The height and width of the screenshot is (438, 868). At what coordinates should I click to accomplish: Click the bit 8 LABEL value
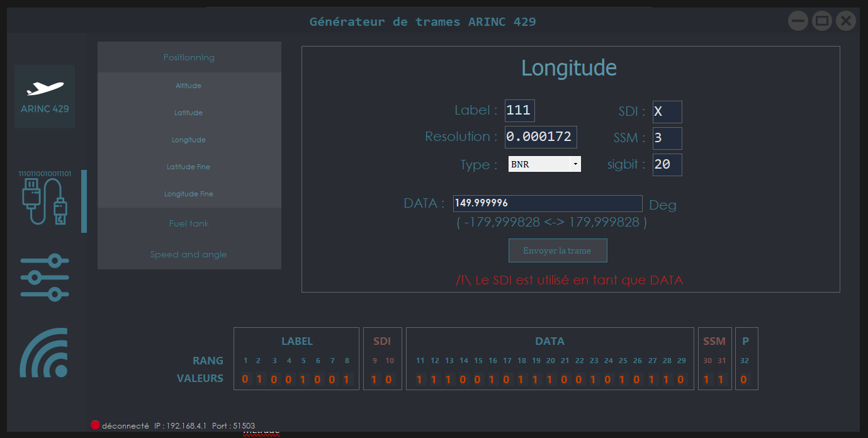click(x=347, y=379)
